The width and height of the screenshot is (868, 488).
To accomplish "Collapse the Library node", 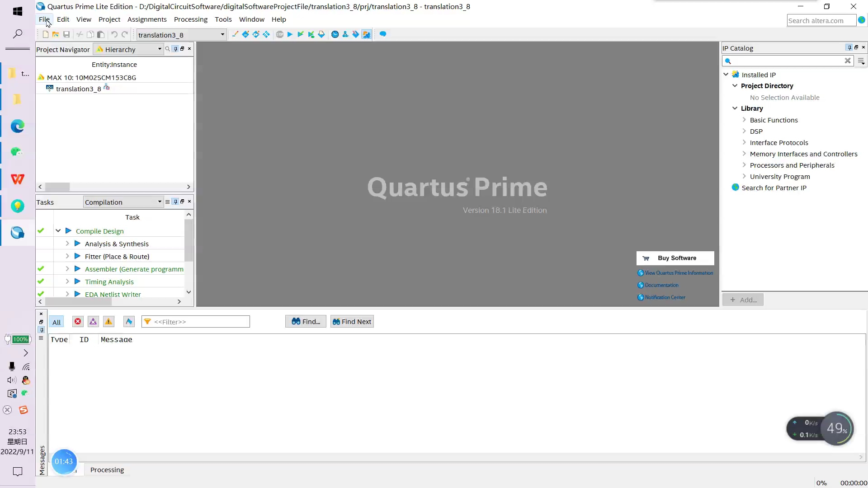I will 735,108.
